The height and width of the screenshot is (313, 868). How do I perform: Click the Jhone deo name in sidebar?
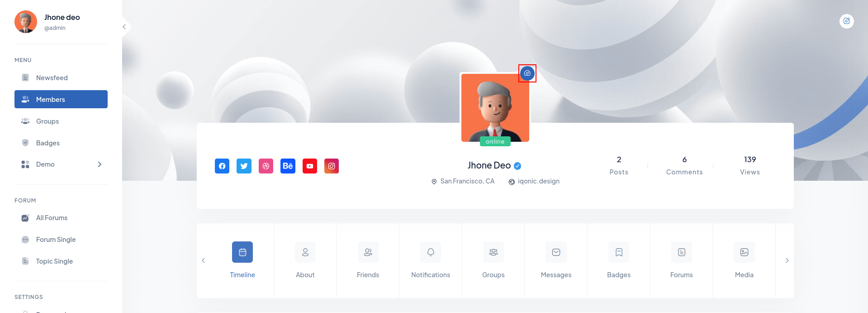click(62, 18)
